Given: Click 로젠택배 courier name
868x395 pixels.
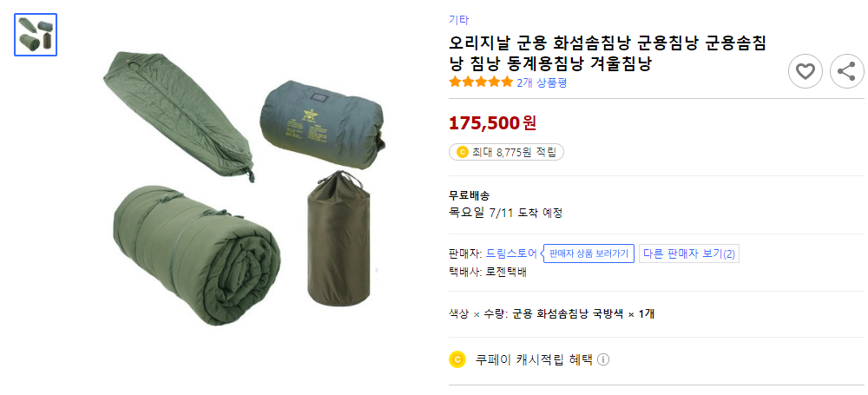Looking at the screenshot, I should 506,272.
